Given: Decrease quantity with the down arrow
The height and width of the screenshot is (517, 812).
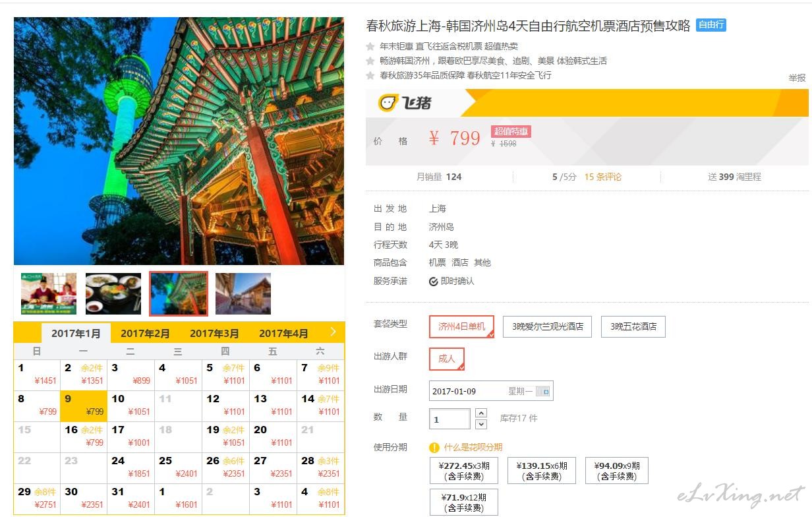Looking at the screenshot, I should [481, 424].
